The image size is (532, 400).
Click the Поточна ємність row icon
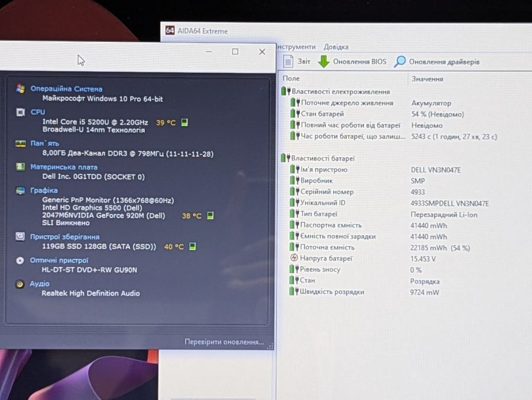tap(294, 247)
